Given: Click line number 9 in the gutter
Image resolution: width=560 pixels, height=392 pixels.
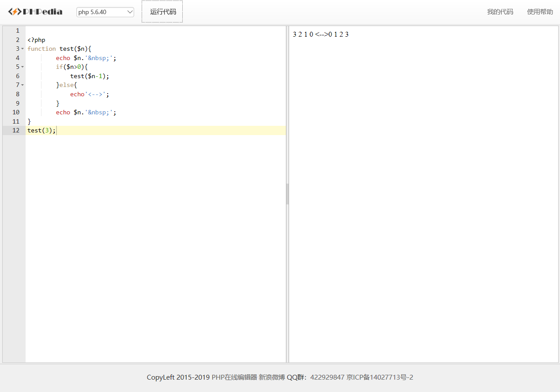Looking at the screenshot, I should [x=18, y=103].
